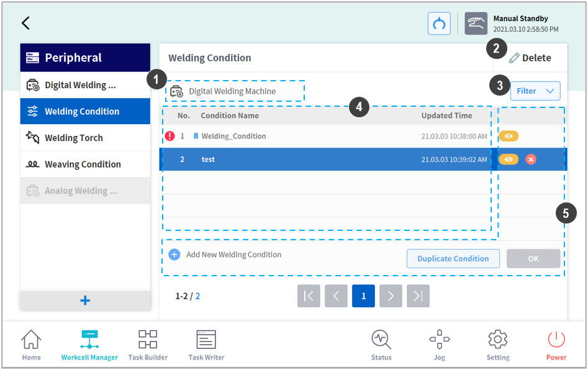Viewport: 588px width, 370px height.
Task: Toggle eye icon for test row
Action: click(509, 160)
